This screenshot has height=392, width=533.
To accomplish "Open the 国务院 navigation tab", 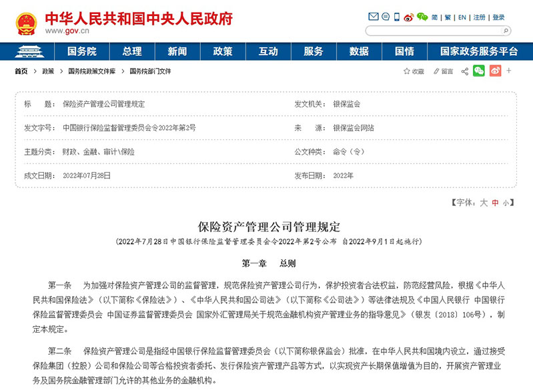I will pyautogui.click(x=82, y=51).
